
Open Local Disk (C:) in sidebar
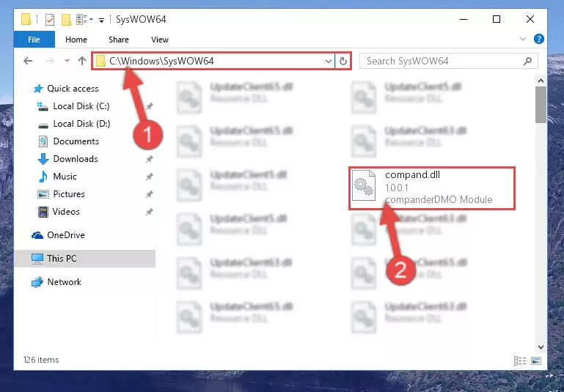(x=81, y=106)
